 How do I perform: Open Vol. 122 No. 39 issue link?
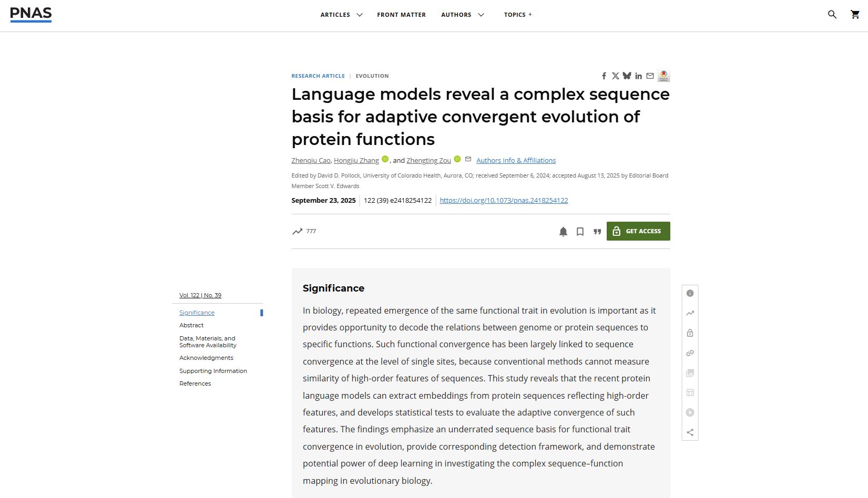click(x=200, y=295)
